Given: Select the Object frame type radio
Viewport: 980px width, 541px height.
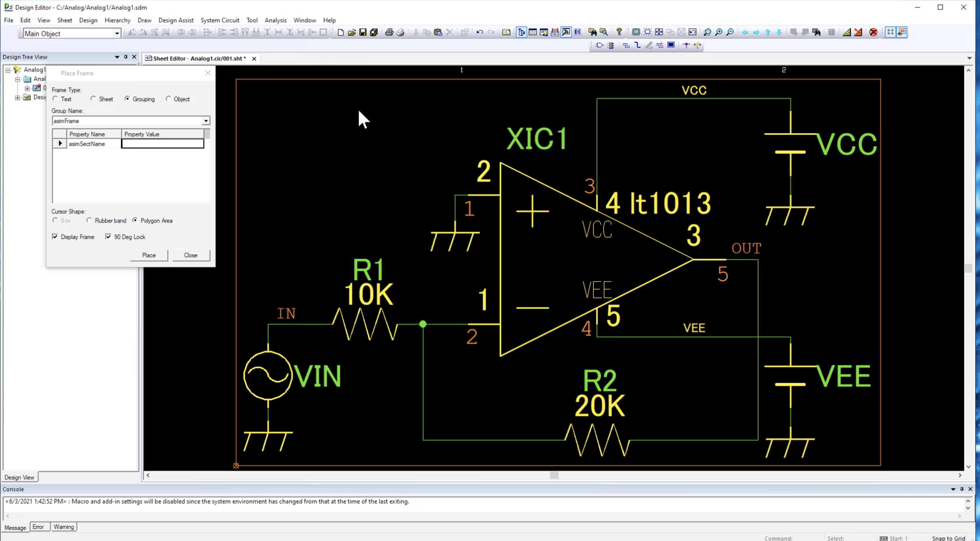Looking at the screenshot, I should click(x=169, y=99).
